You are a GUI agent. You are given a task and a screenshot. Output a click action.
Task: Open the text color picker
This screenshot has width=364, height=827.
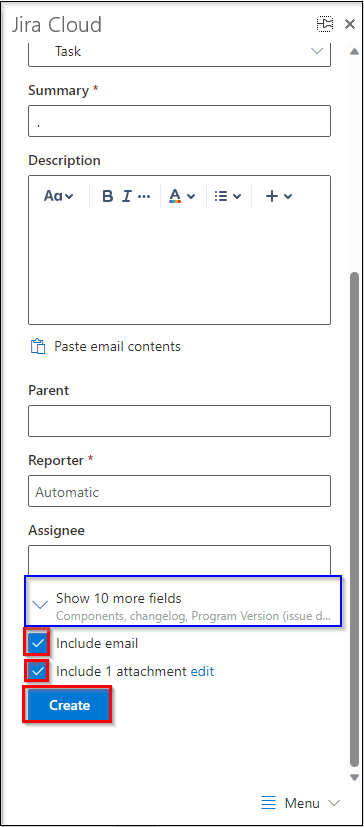[182, 196]
